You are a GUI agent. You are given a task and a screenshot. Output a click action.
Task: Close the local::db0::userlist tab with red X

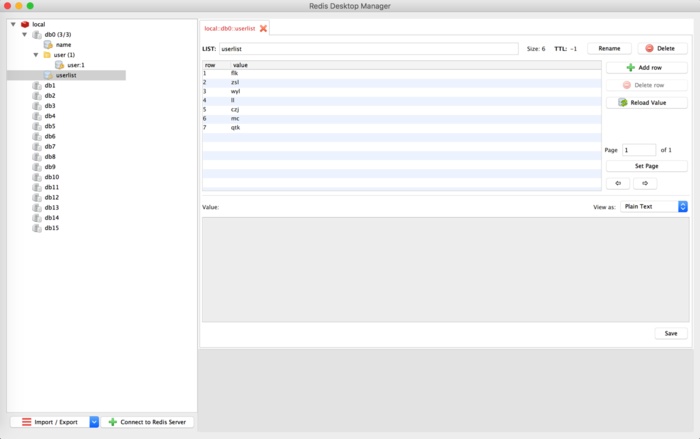263,29
